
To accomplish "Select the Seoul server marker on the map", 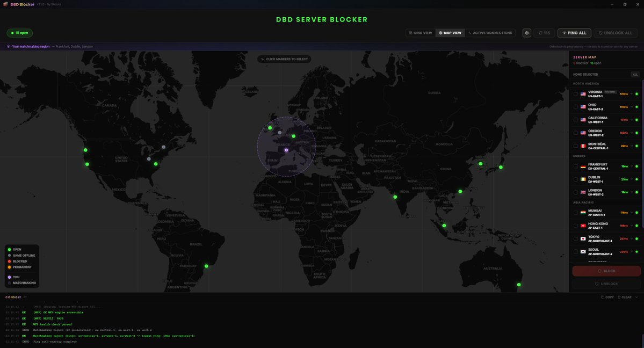I will 480,164.
